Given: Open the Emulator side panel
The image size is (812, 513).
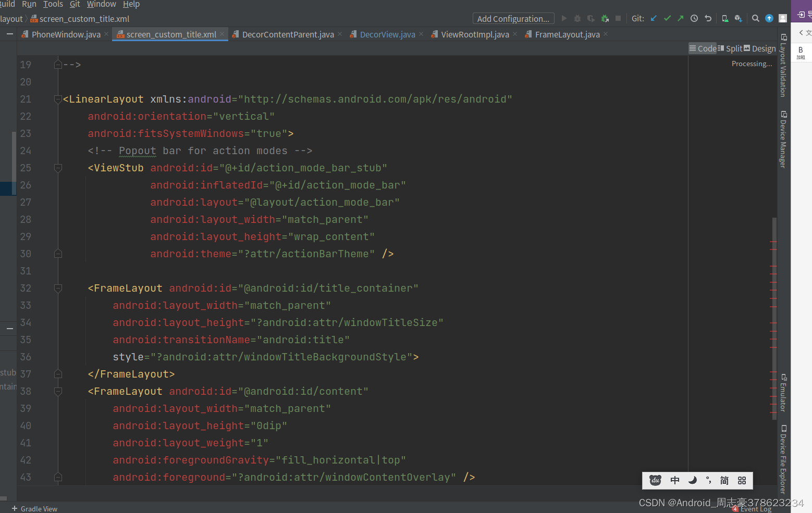Looking at the screenshot, I should [783, 393].
